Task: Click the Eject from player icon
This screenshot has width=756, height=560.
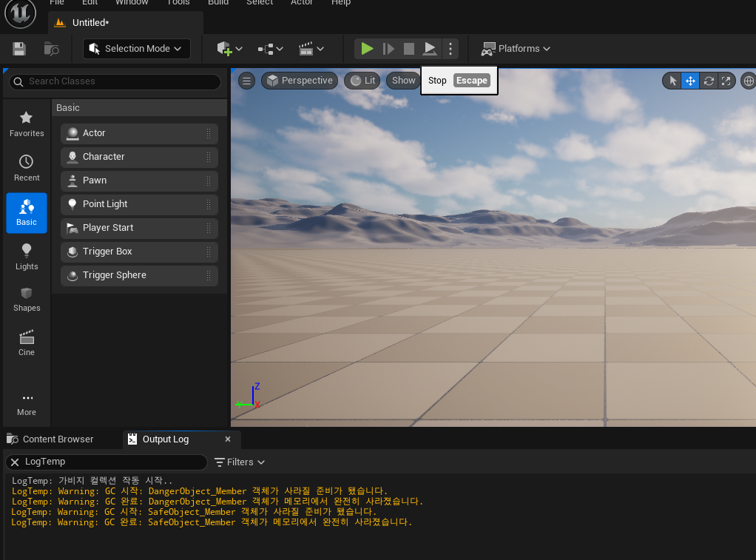Action: (x=430, y=49)
